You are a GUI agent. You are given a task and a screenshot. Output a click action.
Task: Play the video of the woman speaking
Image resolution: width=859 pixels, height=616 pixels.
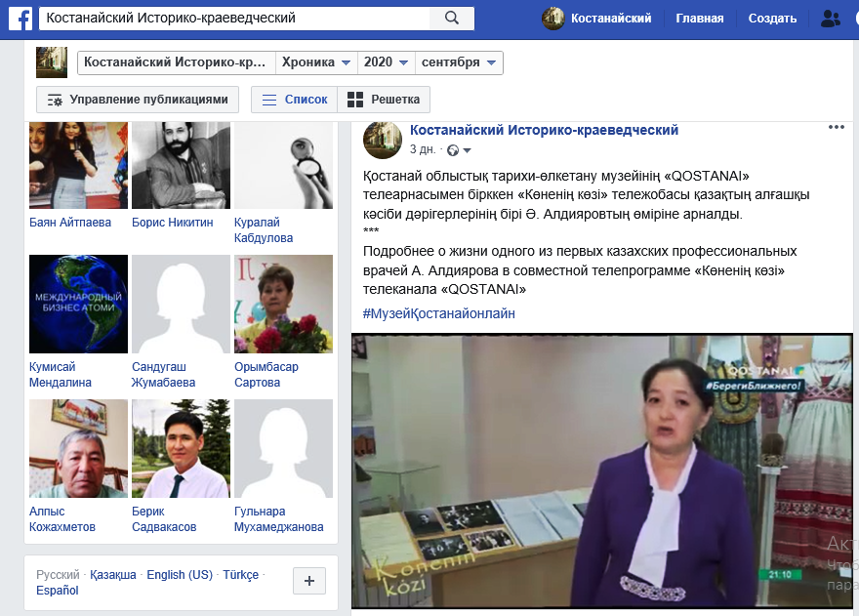[603, 471]
